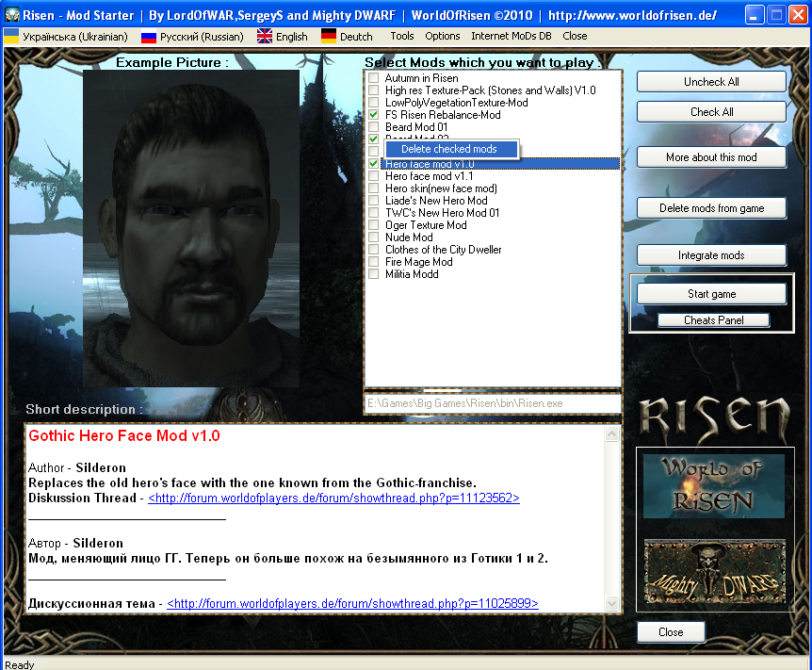Select Liade's New Hero Mod text
The height and width of the screenshot is (670, 812).
click(x=436, y=201)
